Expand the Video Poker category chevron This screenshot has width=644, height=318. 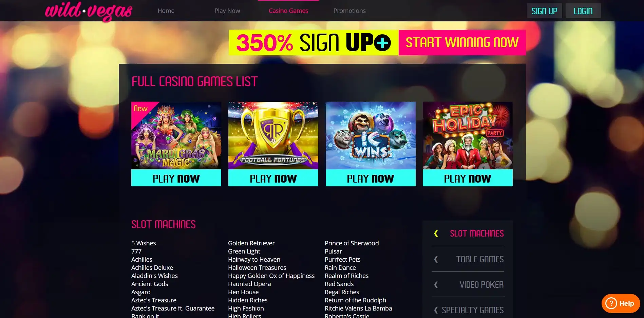tap(436, 285)
